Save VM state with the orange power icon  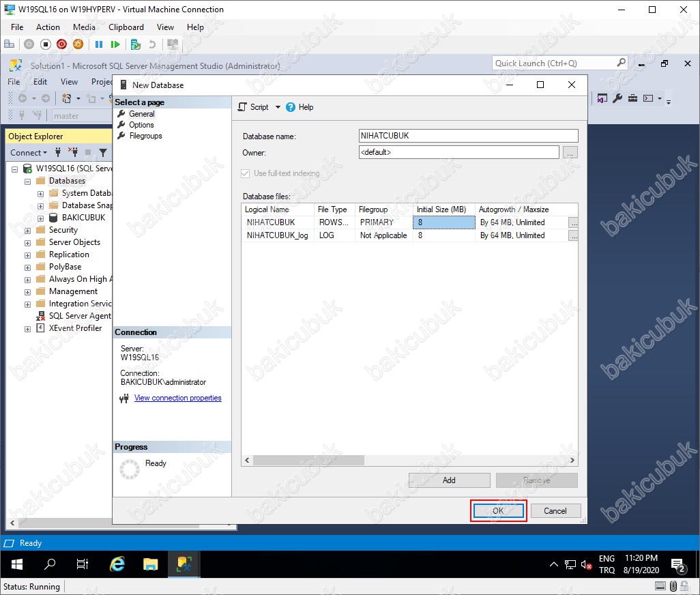[78, 44]
